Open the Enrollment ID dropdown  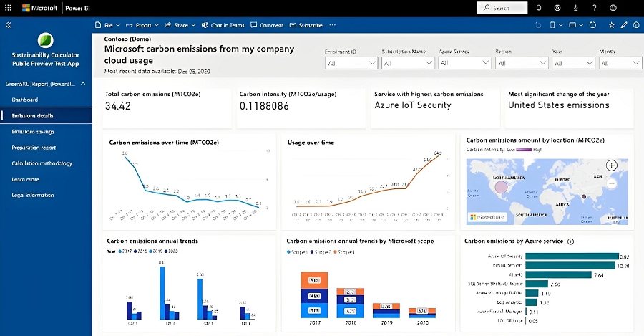point(351,63)
